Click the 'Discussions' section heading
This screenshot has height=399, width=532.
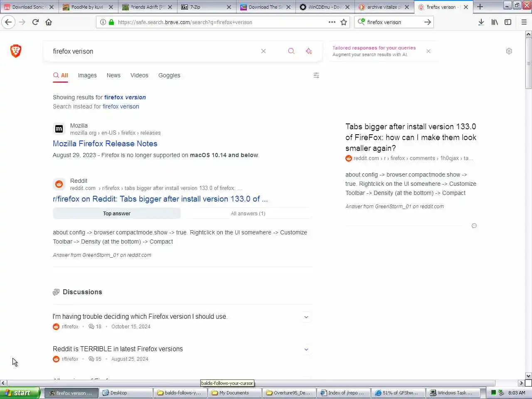(x=82, y=292)
